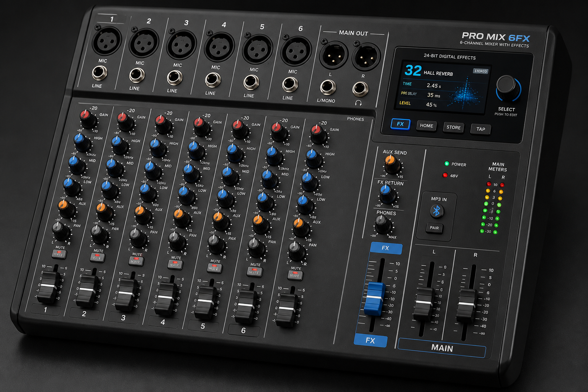Click the TIME 2.45 s value
The height and width of the screenshot is (392, 588).
434,86
